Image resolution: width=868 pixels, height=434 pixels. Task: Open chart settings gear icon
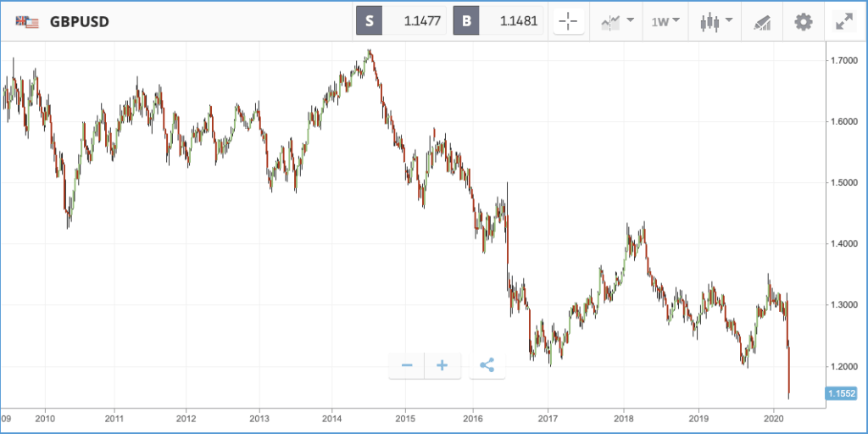[x=804, y=22]
